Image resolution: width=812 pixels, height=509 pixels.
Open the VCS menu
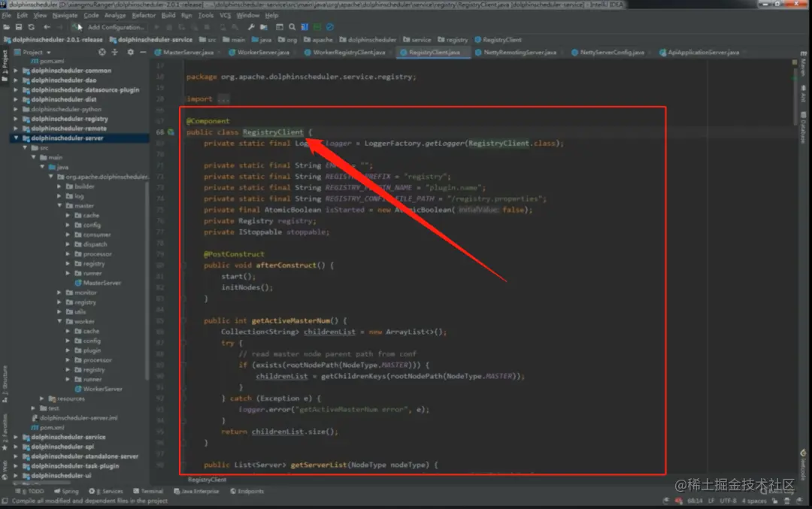coord(226,16)
